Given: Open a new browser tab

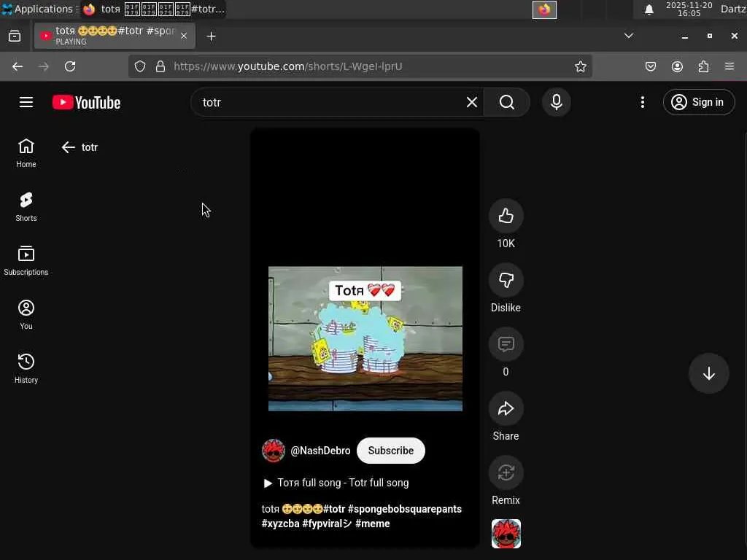Looking at the screenshot, I should (211, 36).
